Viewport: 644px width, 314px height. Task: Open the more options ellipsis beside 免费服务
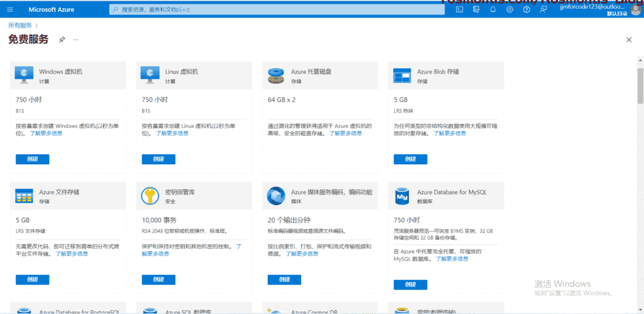(x=75, y=40)
